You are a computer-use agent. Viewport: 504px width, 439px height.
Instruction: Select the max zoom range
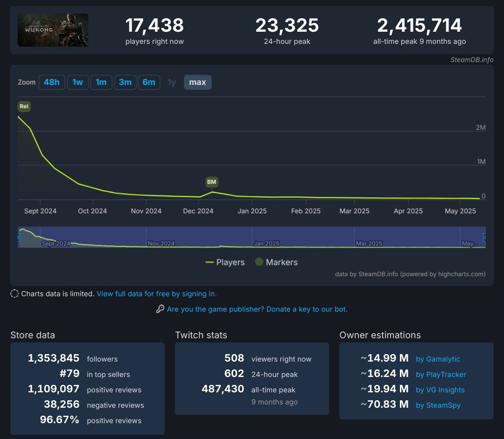198,82
